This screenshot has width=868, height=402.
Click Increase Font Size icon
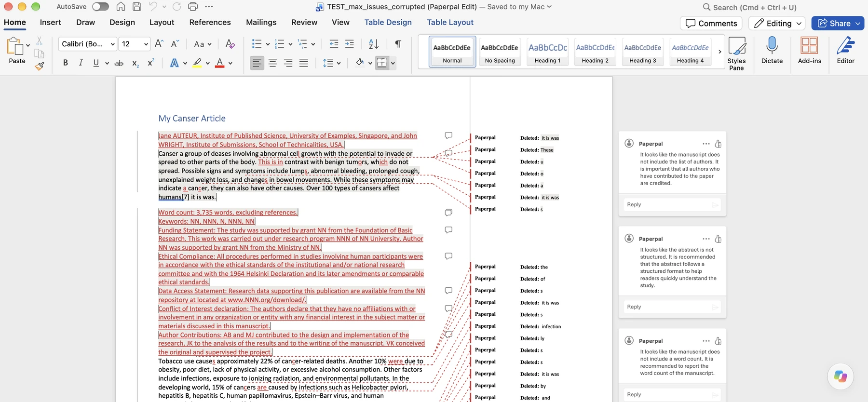click(159, 44)
